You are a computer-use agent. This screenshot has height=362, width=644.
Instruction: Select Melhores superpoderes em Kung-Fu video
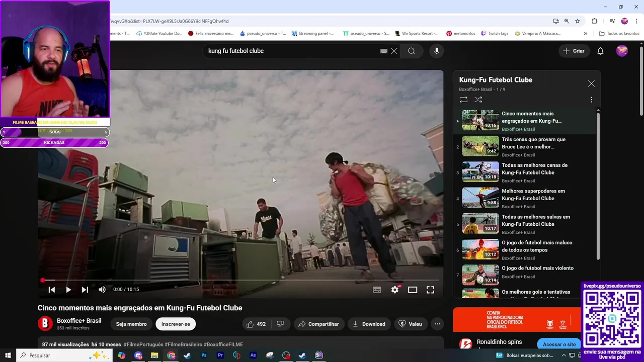[x=525, y=198]
